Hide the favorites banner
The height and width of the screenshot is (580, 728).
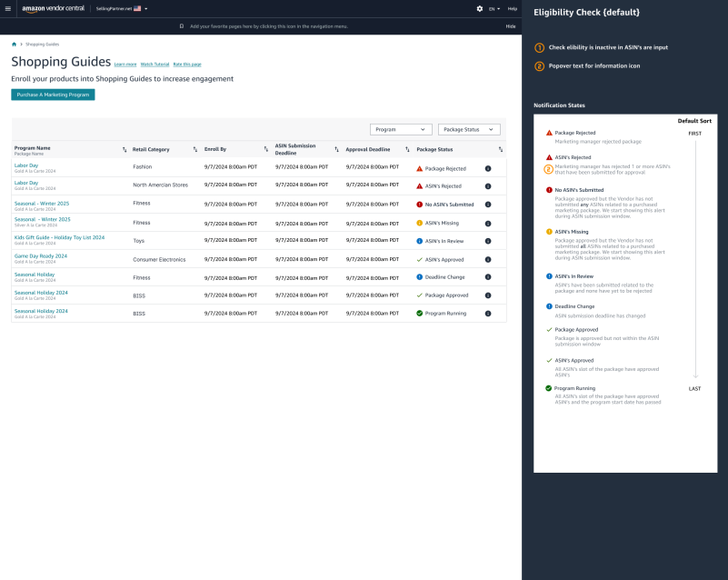(x=510, y=26)
